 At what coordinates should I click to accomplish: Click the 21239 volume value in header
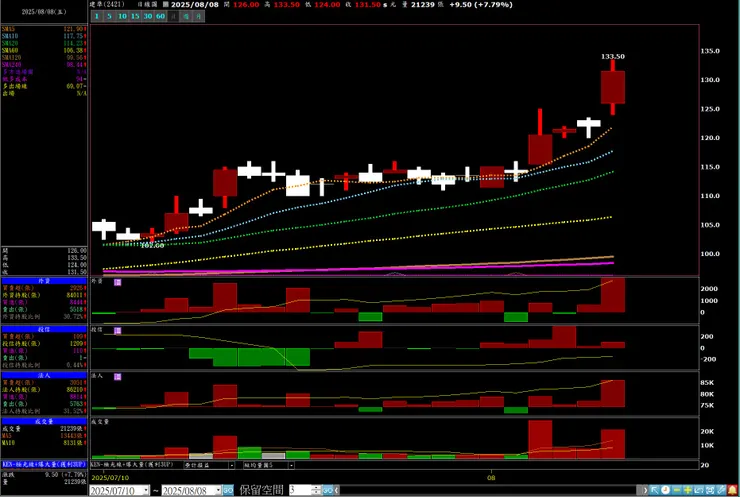pos(422,4)
